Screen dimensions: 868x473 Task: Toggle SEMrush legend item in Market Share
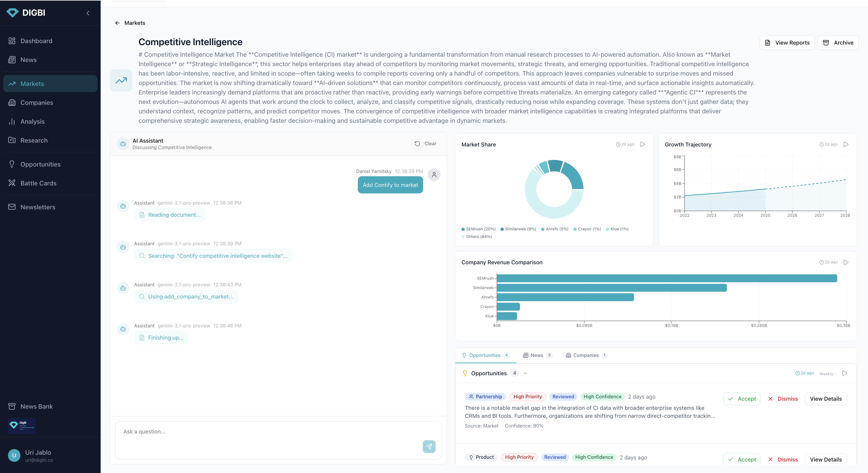click(479, 229)
